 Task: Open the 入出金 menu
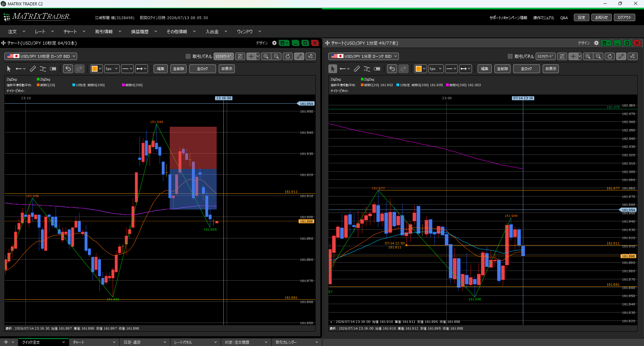(x=216, y=32)
